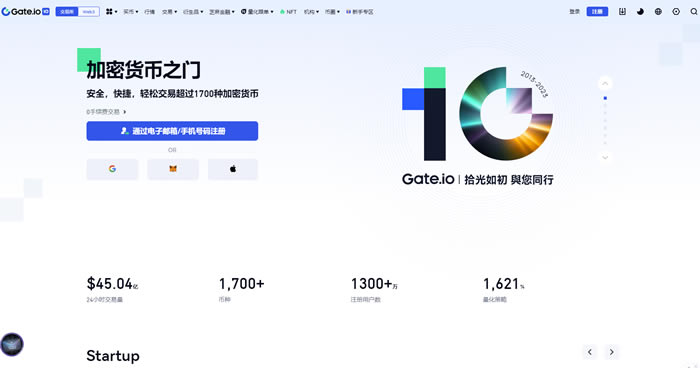
Task: Click the search magnifier icon
Action: [694, 12]
